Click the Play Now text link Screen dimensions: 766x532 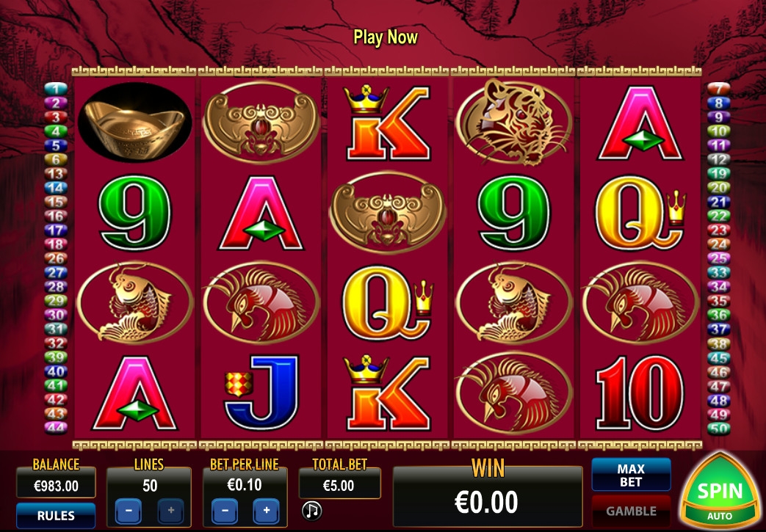(386, 37)
